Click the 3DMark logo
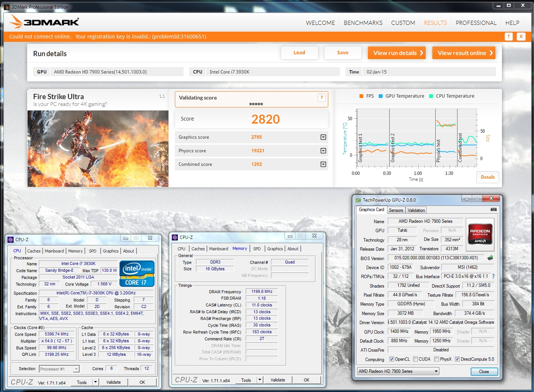Image resolution: width=534 pixels, height=392 pixels. tap(44, 22)
